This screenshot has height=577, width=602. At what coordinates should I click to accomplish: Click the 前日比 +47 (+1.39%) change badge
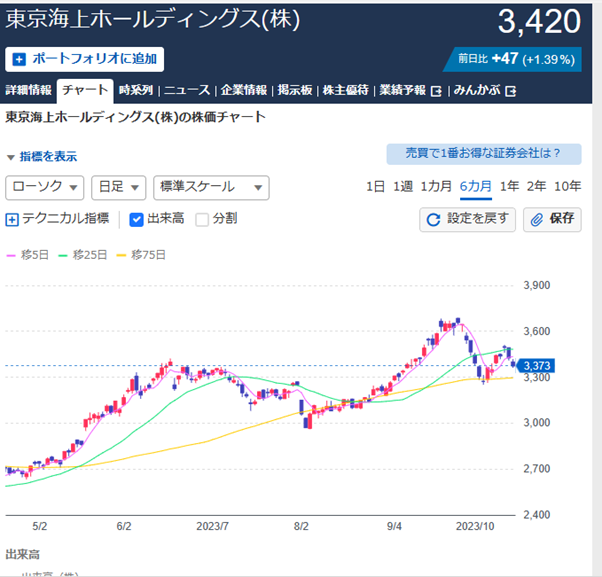coord(513,60)
